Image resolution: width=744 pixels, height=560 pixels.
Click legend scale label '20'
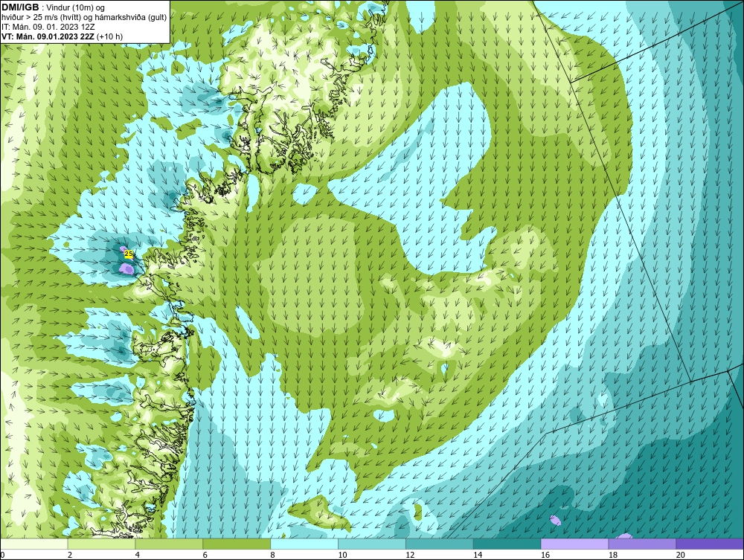tap(681, 555)
